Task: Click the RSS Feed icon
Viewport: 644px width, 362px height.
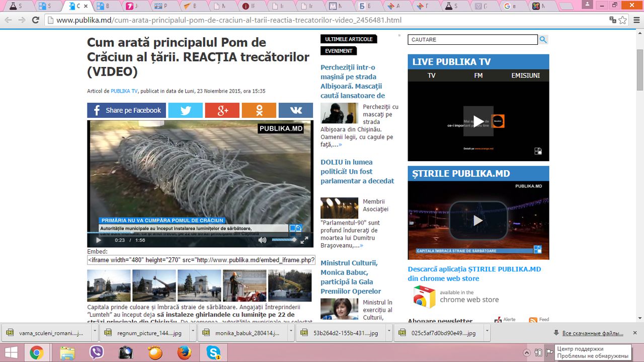Action: point(533,320)
